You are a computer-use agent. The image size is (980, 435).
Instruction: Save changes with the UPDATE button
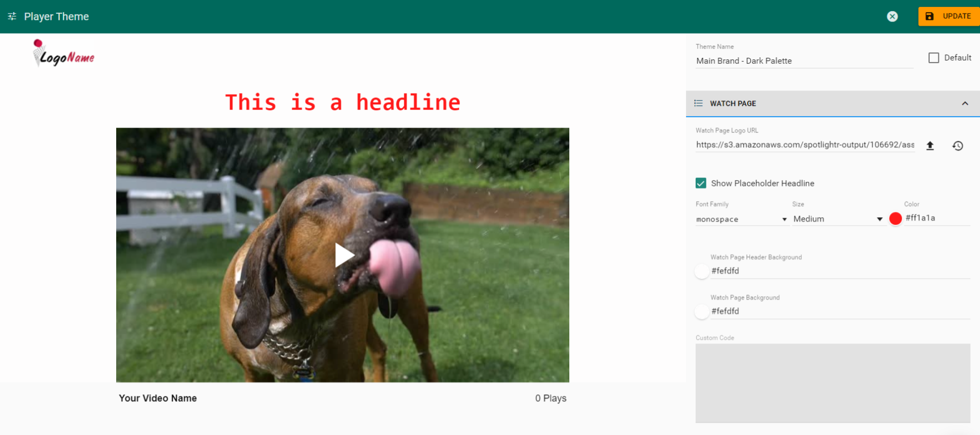coord(949,16)
